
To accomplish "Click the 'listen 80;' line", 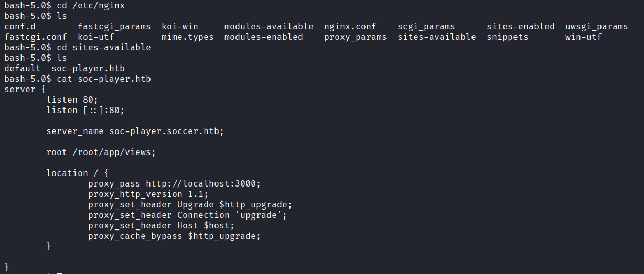I will tap(72, 100).
